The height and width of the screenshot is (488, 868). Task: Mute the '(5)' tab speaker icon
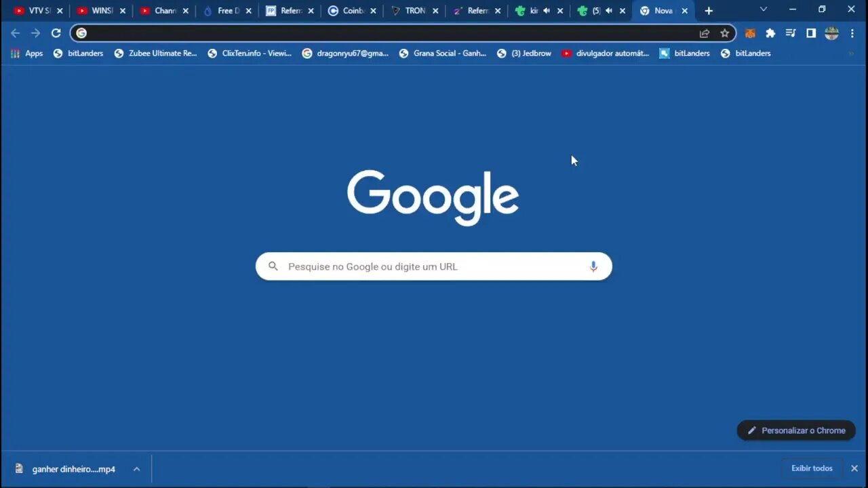(x=609, y=11)
